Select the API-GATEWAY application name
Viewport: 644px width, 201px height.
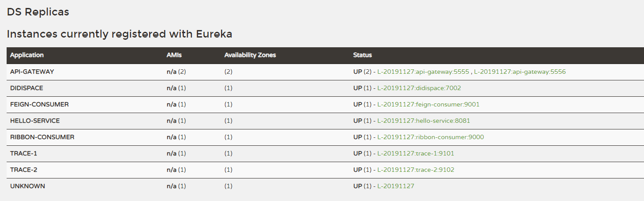[x=32, y=72]
